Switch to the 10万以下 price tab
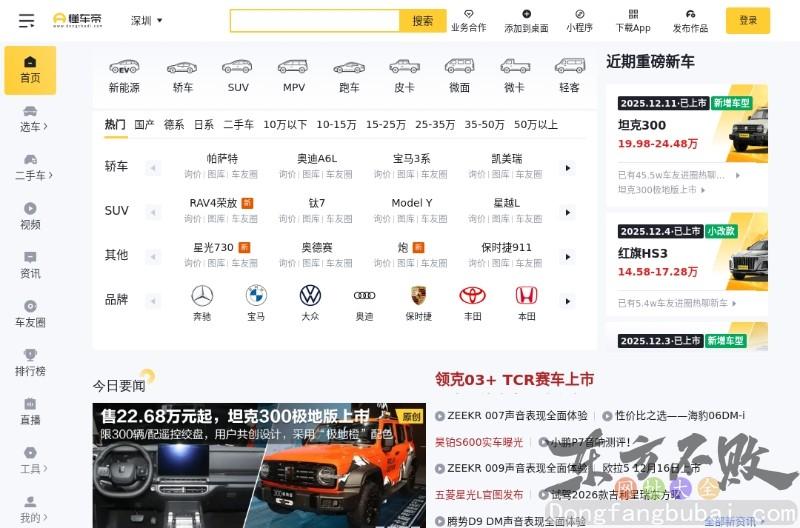 pos(285,124)
